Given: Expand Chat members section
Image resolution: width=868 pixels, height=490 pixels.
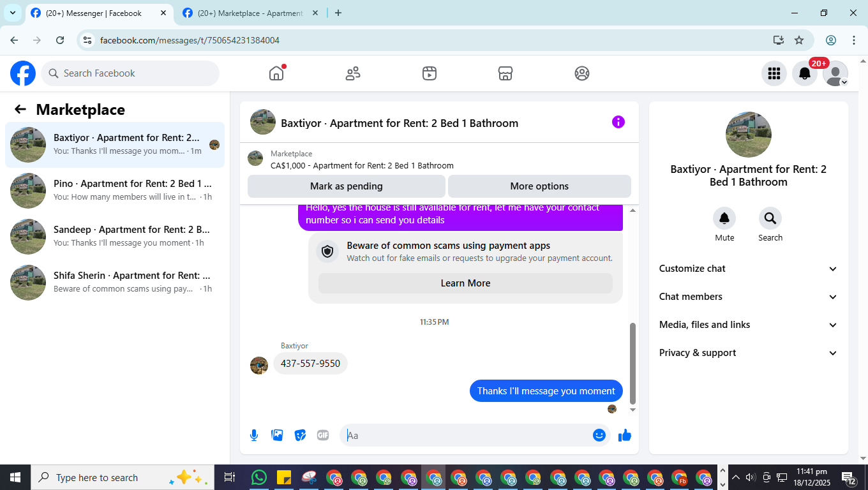Looking at the screenshot, I should tap(748, 297).
